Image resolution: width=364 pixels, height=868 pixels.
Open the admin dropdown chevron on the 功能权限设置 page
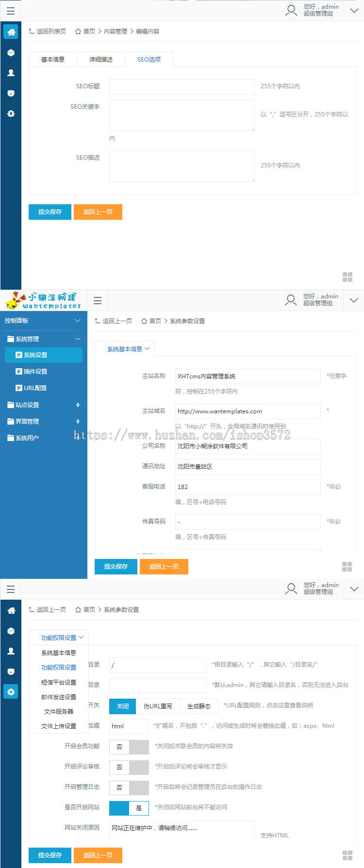click(x=354, y=589)
